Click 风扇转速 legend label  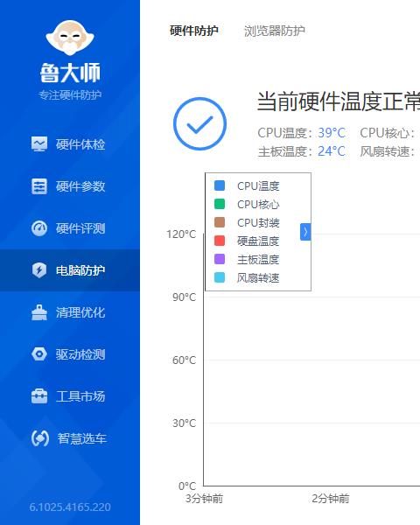[x=258, y=278]
